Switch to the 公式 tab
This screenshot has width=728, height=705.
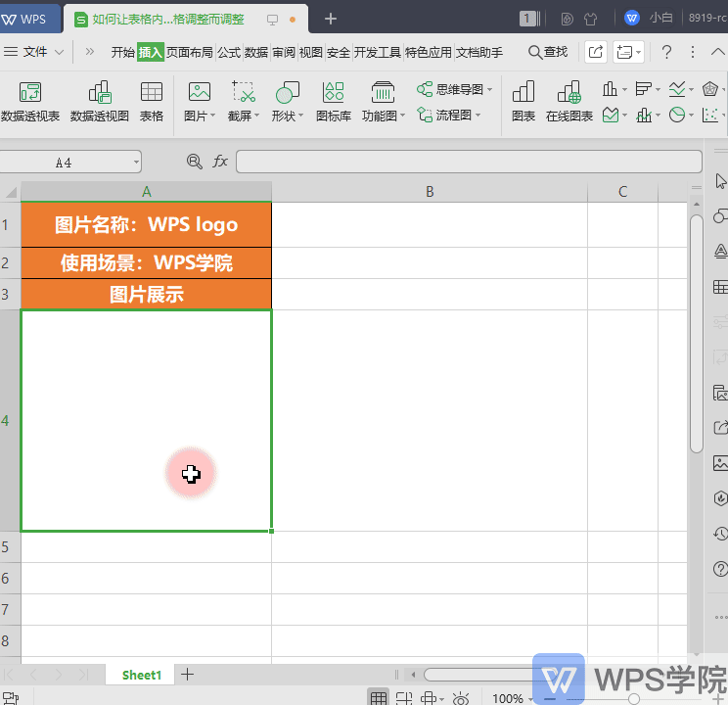[229, 52]
